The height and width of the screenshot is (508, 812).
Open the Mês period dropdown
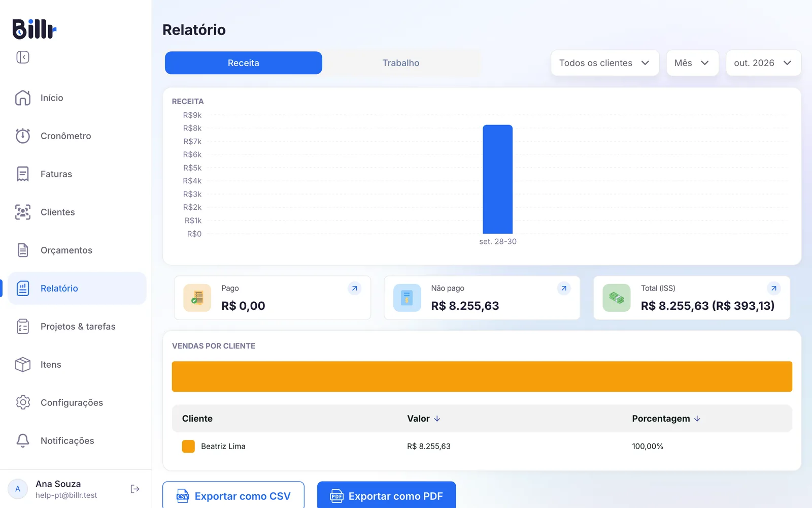click(692, 63)
